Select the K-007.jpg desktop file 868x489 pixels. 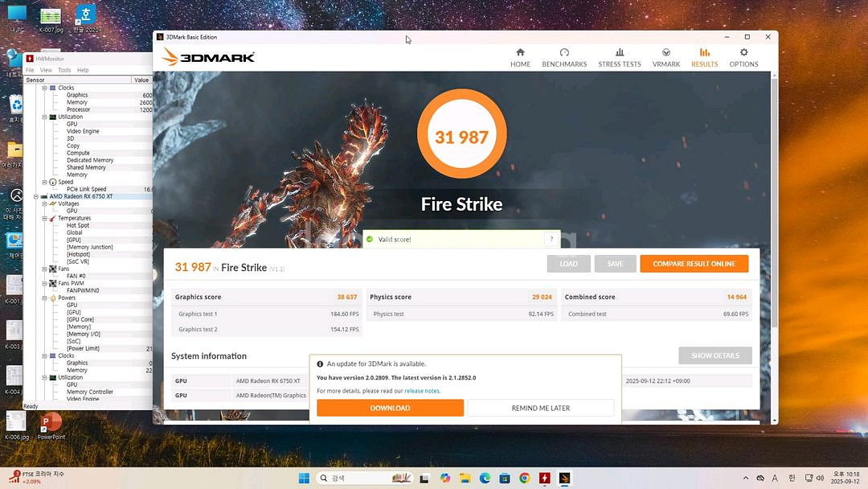coord(51,19)
